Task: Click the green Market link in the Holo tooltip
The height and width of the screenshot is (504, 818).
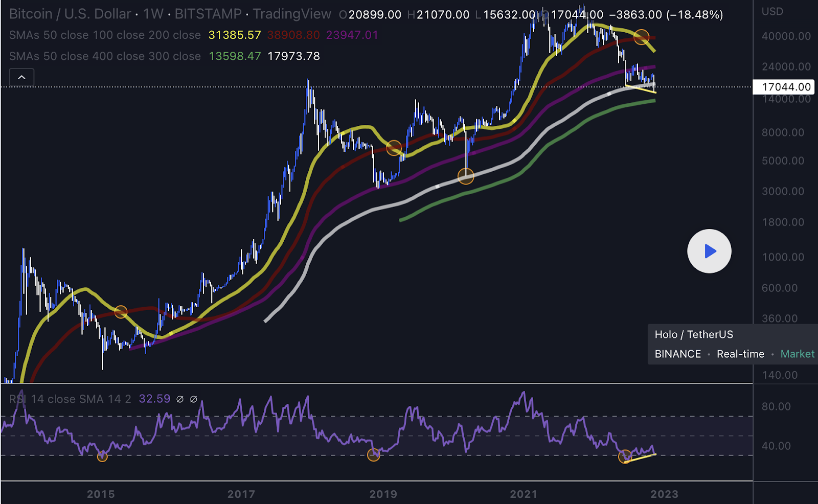Action: pos(798,354)
